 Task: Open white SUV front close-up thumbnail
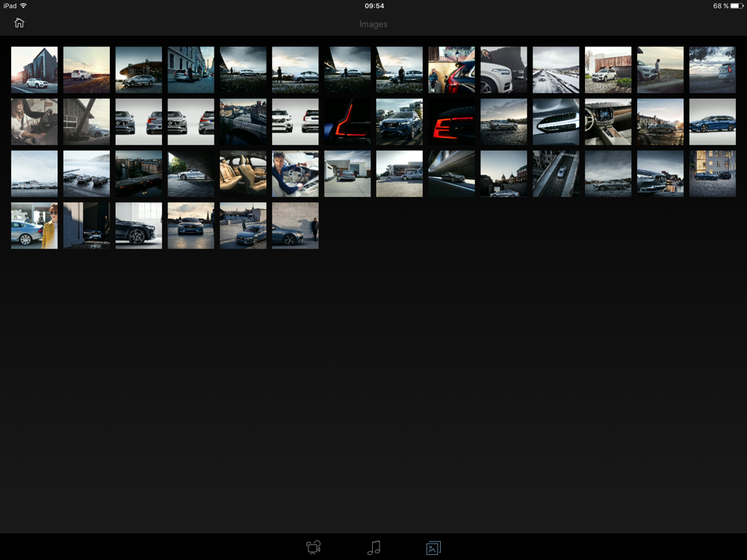pos(503,69)
